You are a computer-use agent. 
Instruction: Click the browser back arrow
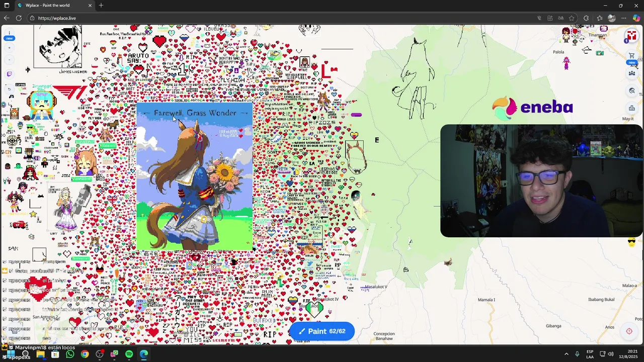7,18
